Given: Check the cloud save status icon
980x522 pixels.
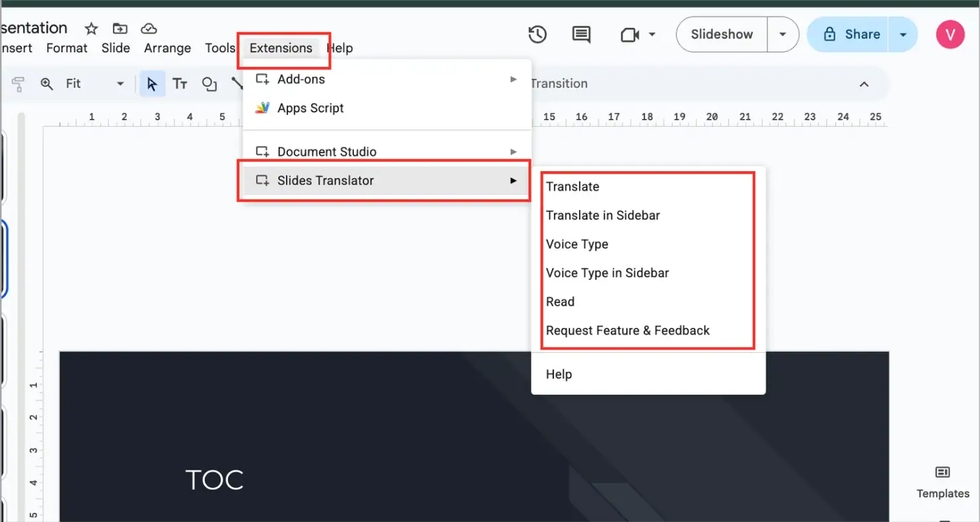Looking at the screenshot, I should 149,28.
